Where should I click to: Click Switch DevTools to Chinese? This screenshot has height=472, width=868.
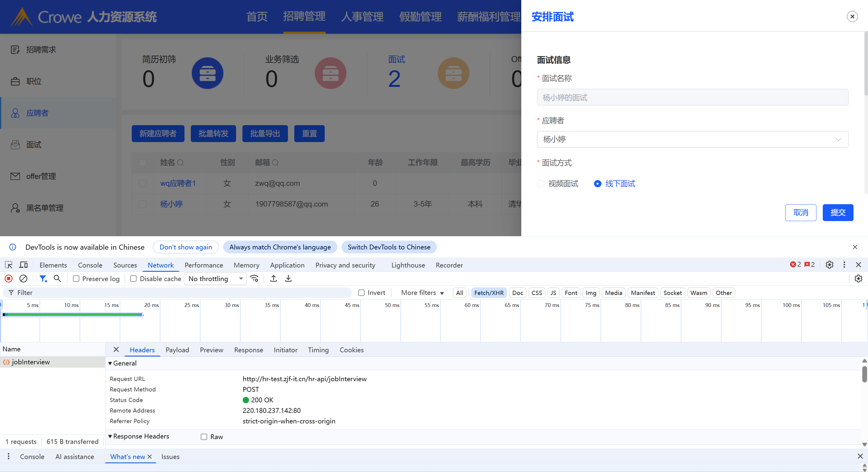point(389,247)
